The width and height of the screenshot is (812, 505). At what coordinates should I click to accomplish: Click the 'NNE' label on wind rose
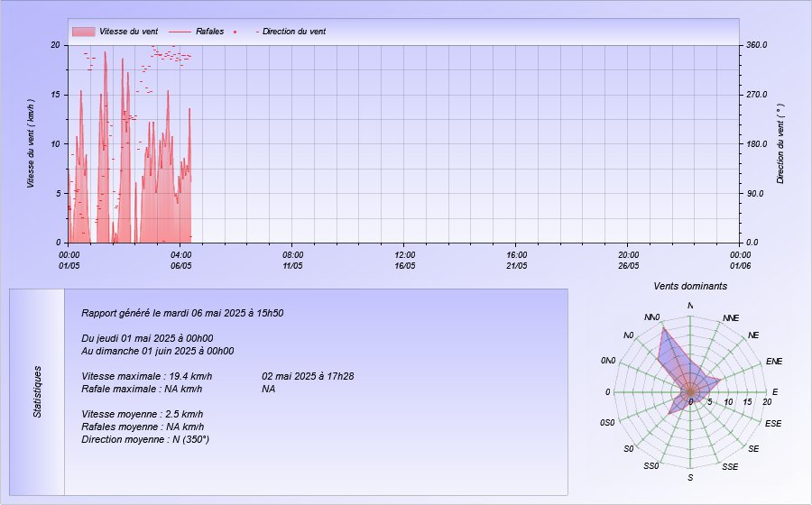point(731,317)
